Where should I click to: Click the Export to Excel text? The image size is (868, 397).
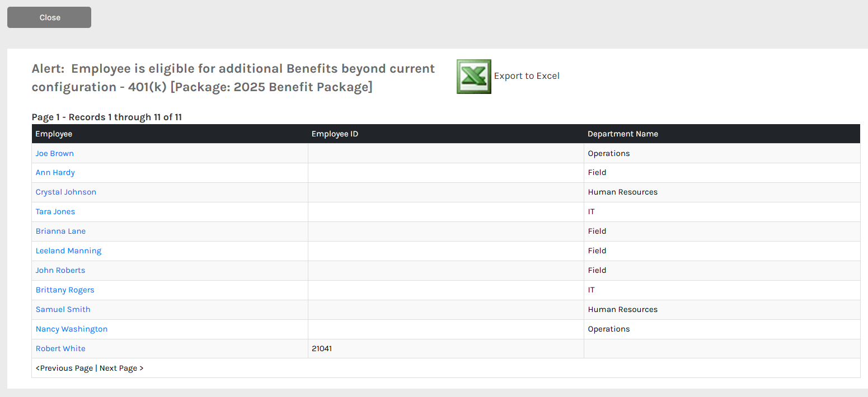[x=527, y=76]
